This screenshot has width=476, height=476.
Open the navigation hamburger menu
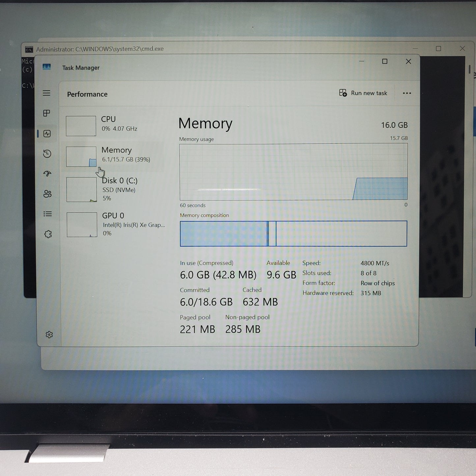tap(46, 93)
